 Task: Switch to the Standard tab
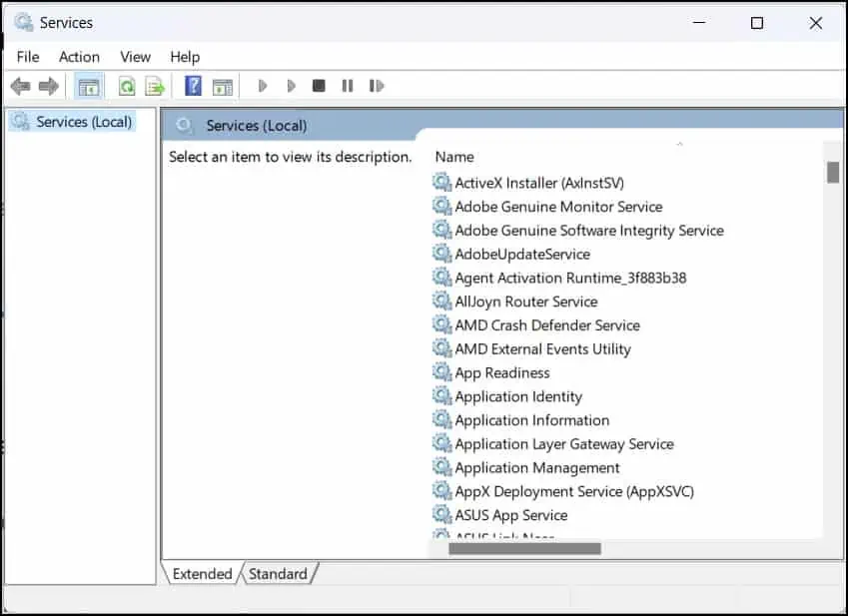coord(279,573)
